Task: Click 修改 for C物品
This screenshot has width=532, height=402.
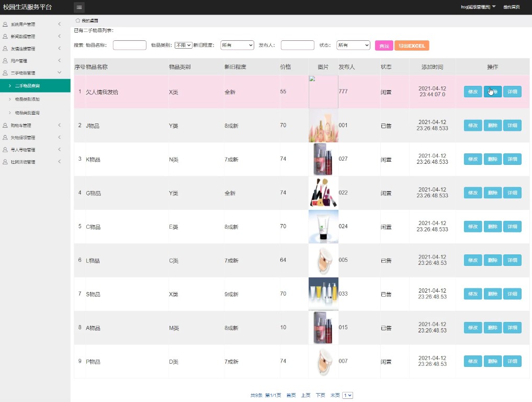Action: [473, 227]
